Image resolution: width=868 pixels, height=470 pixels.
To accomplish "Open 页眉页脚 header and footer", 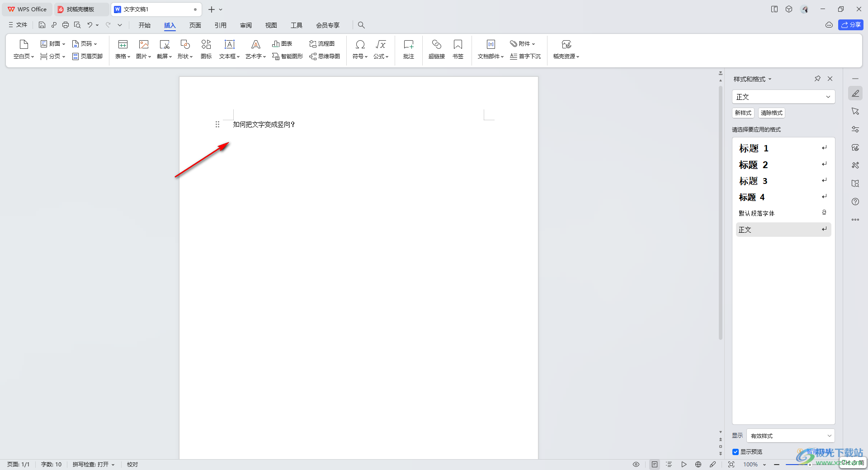I will [88, 56].
